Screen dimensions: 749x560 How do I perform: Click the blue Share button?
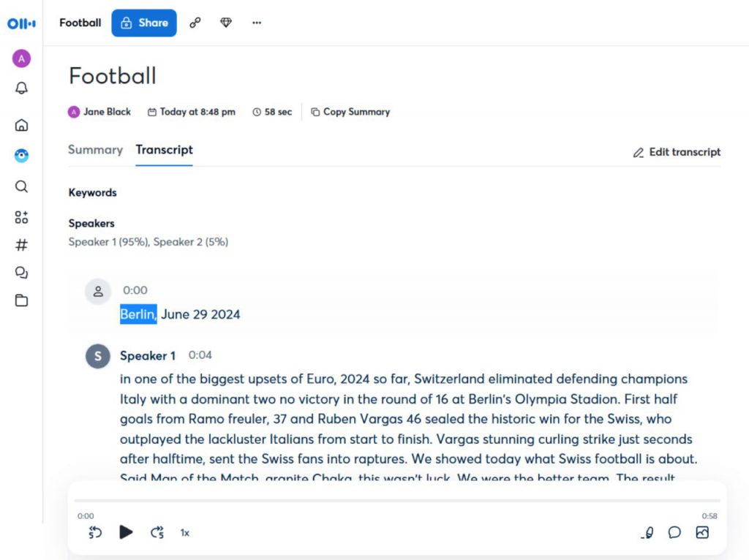coord(144,23)
